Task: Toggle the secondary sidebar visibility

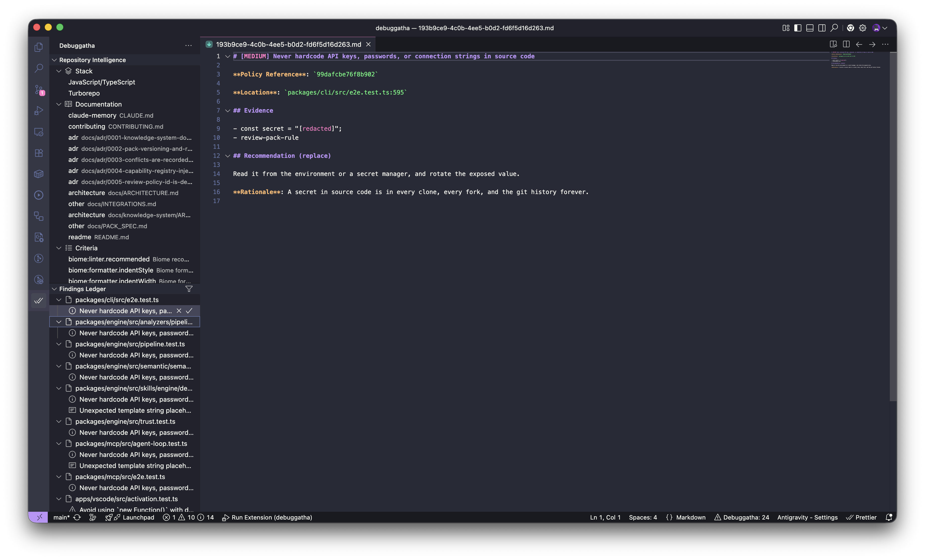Action: [x=822, y=28]
